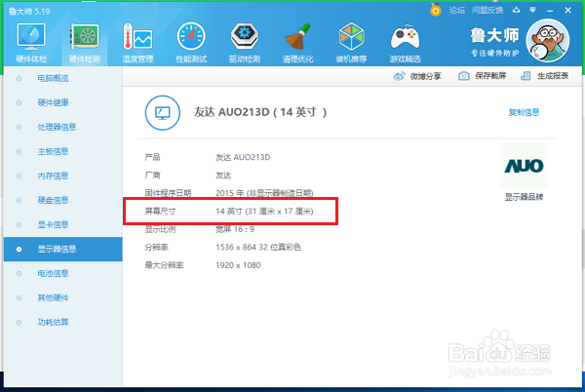Select 其他硬件 in sidebar

click(63, 297)
